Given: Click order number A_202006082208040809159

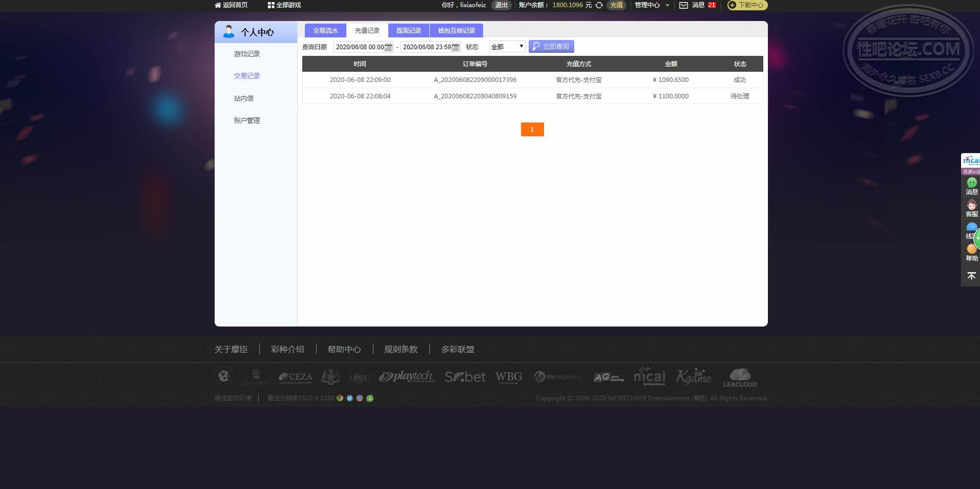Looking at the screenshot, I should click(x=475, y=96).
